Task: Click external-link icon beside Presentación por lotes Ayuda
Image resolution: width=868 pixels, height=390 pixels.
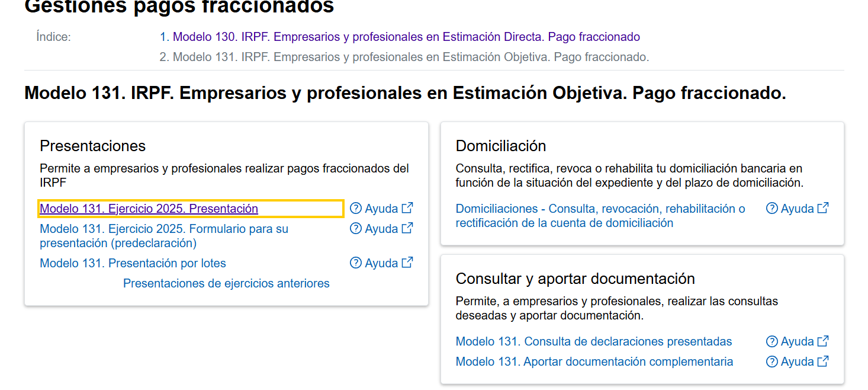Action: click(407, 263)
